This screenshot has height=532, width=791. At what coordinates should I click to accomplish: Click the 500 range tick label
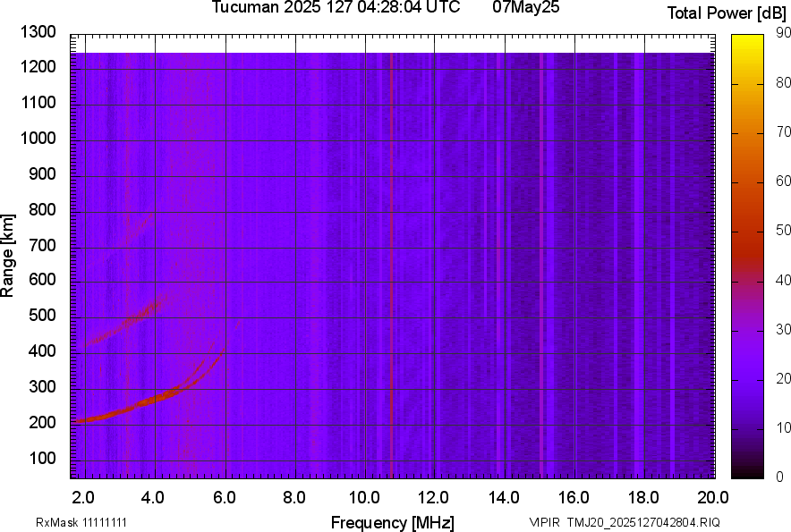point(42,315)
